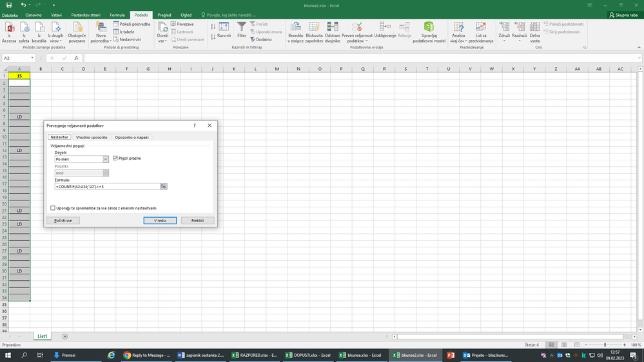Open Nedavni viri recent sources
Screen dimensions: 644x362
click(127, 39)
